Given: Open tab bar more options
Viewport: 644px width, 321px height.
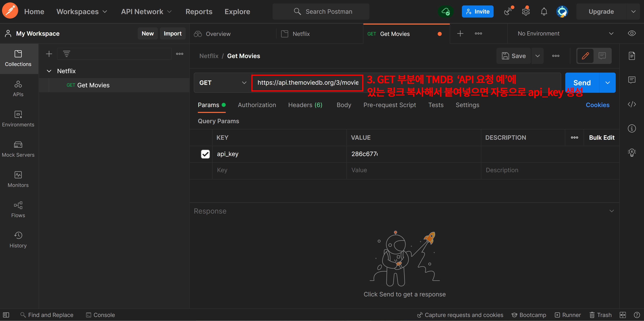Looking at the screenshot, I should (x=478, y=33).
